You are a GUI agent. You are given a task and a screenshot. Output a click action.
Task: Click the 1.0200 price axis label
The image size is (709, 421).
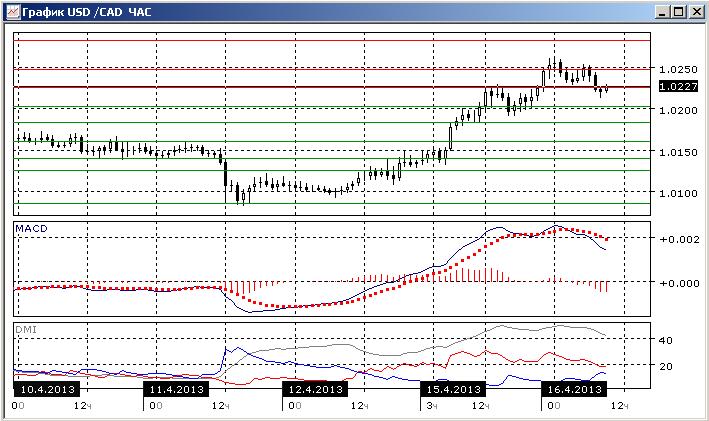(x=678, y=110)
